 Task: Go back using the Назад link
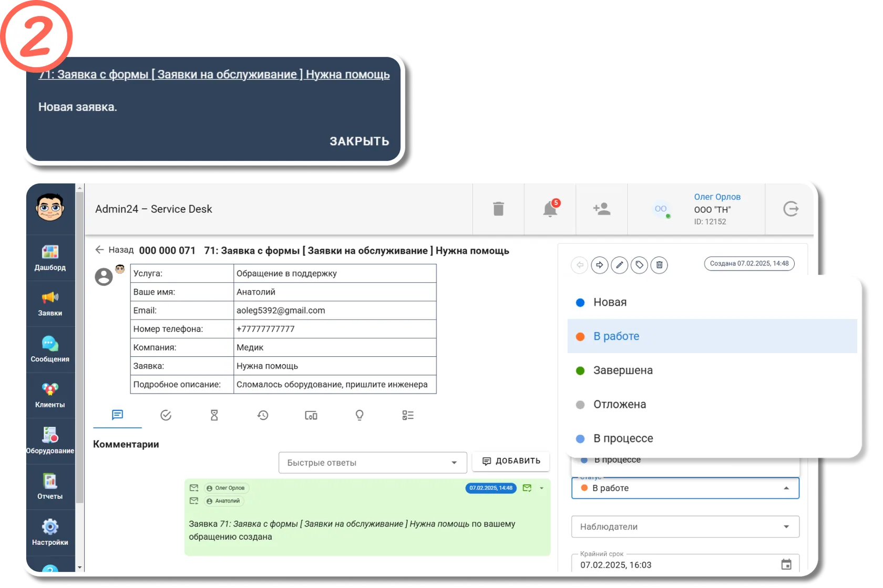pos(115,250)
